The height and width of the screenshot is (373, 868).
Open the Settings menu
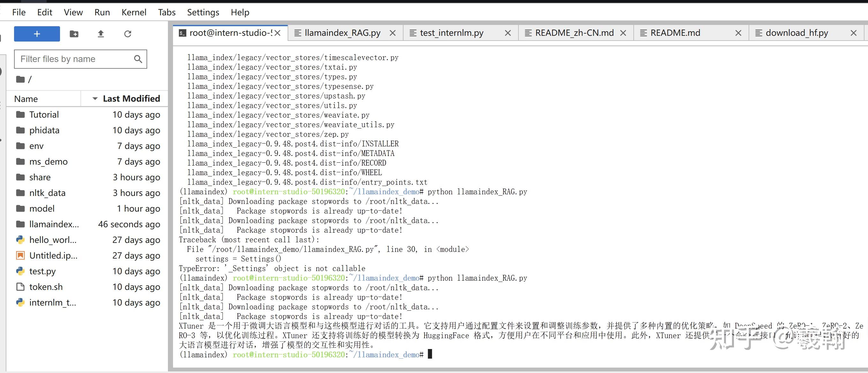pos(203,12)
